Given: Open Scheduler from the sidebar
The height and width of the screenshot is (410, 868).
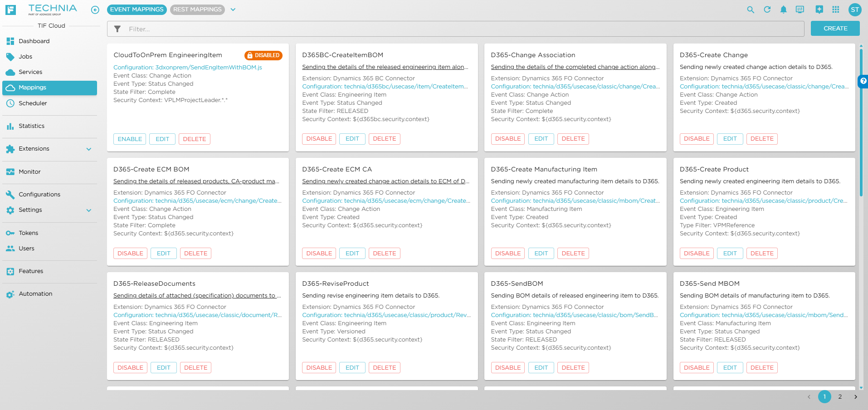Looking at the screenshot, I should pyautogui.click(x=33, y=103).
